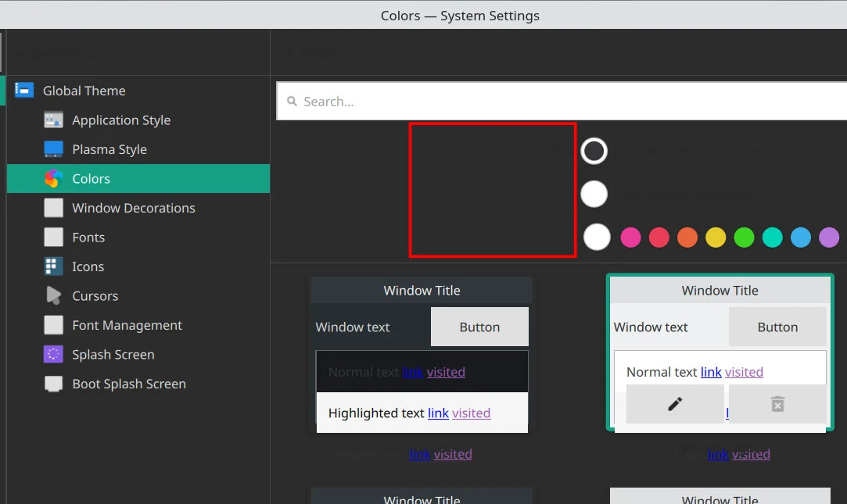
Task: Click the trash delete icon on the selected scheme
Action: (x=778, y=404)
